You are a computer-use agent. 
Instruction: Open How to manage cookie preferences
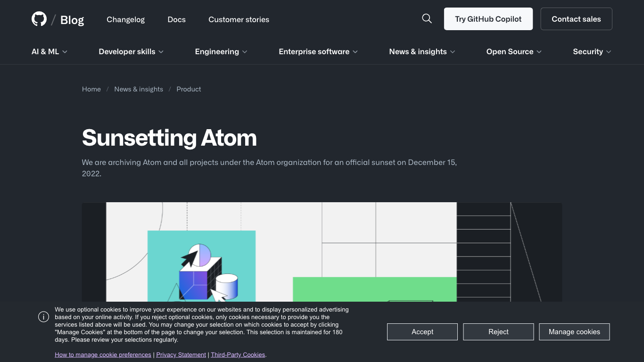click(x=103, y=354)
